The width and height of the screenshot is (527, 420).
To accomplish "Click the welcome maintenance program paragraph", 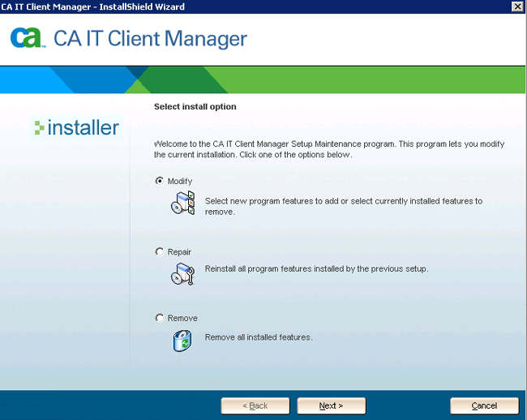I will tap(329, 149).
